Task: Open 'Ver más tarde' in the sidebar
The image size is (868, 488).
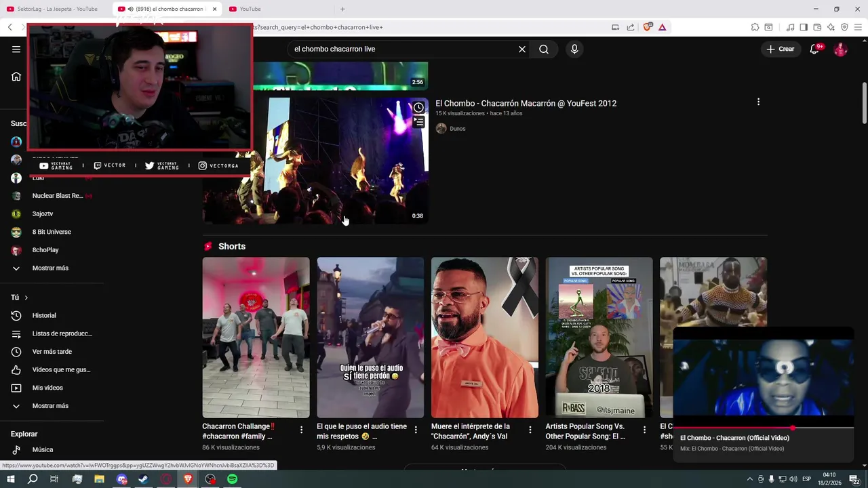Action: pyautogui.click(x=52, y=351)
